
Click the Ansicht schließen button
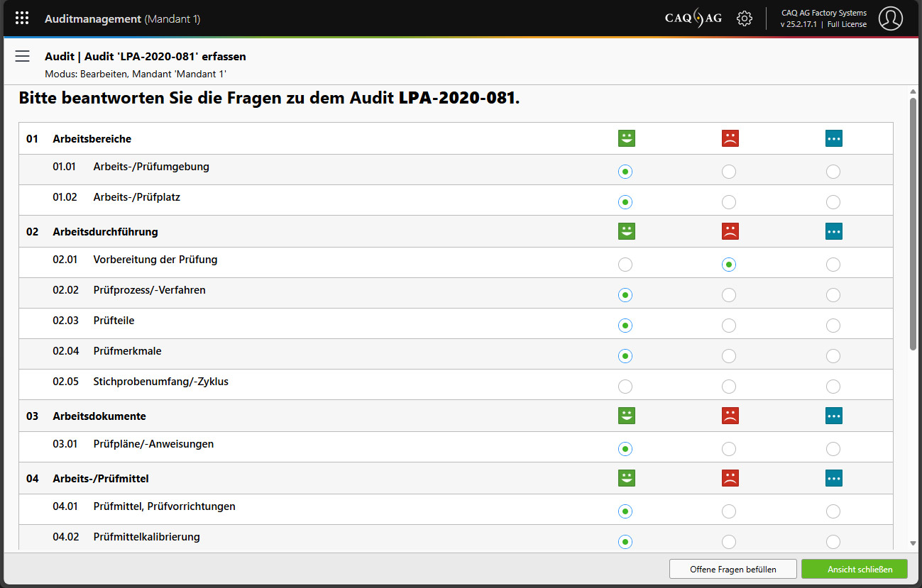click(x=855, y=570)
